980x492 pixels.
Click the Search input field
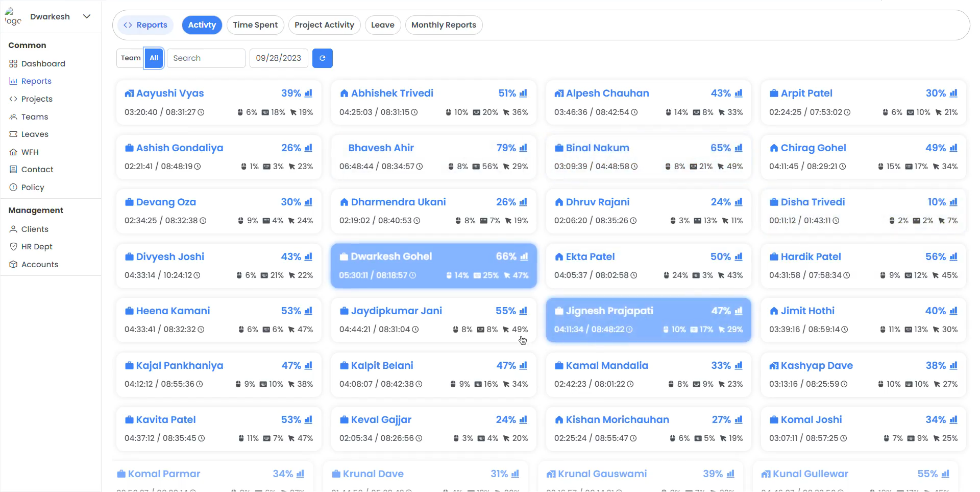point(206,58)
